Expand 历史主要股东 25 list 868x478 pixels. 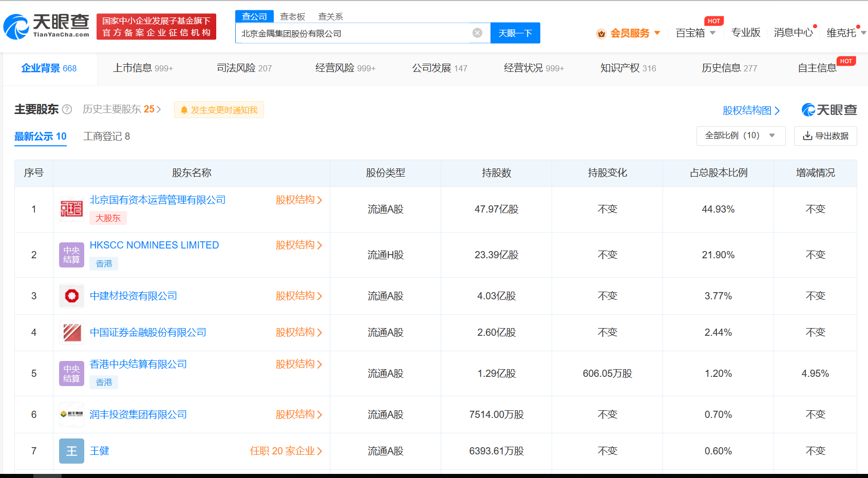[x=121, y=109]
